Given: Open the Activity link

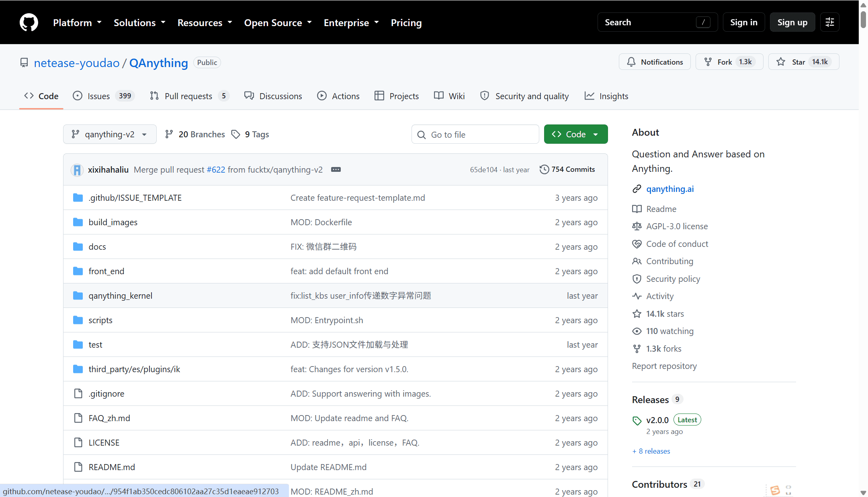Looking at the screenshot, I should click(x=660, y=296).
